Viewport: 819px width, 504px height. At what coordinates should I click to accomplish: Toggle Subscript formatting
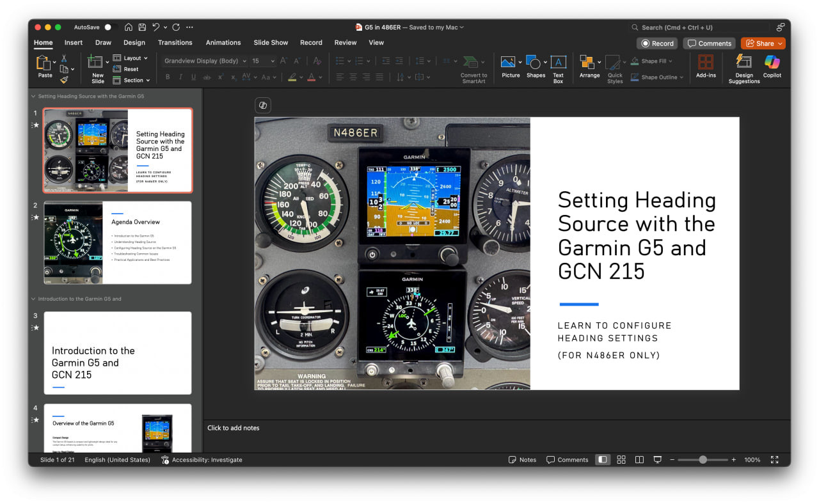234,77
